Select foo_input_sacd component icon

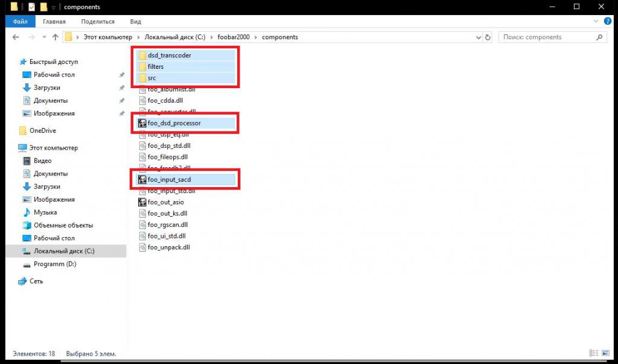[142, 180]
